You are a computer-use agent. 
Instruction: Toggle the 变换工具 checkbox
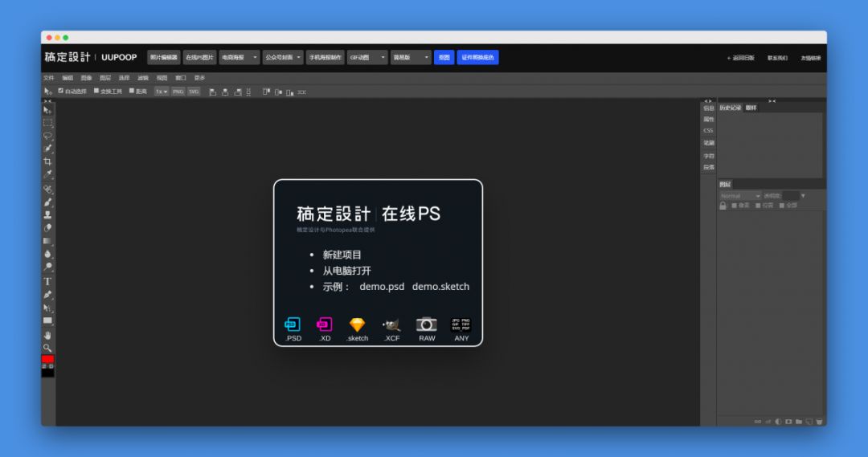click(x=96, y=91)
